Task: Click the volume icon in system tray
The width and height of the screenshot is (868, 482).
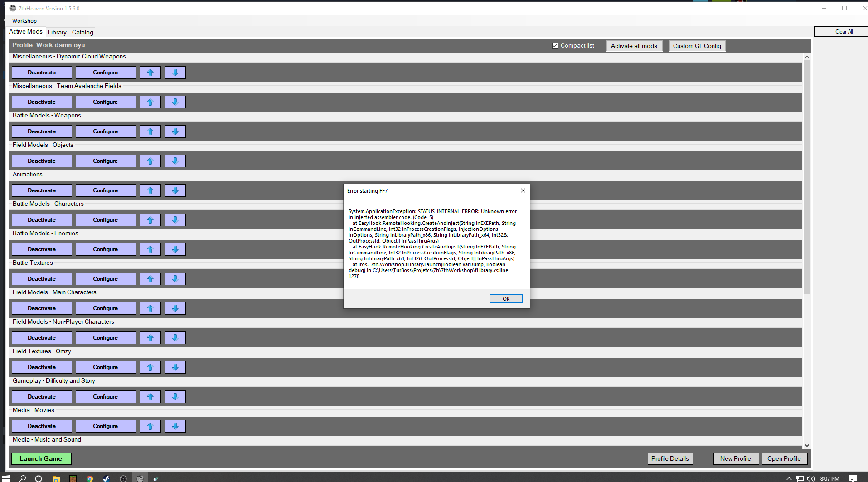Action: click(x=811, y=478)
